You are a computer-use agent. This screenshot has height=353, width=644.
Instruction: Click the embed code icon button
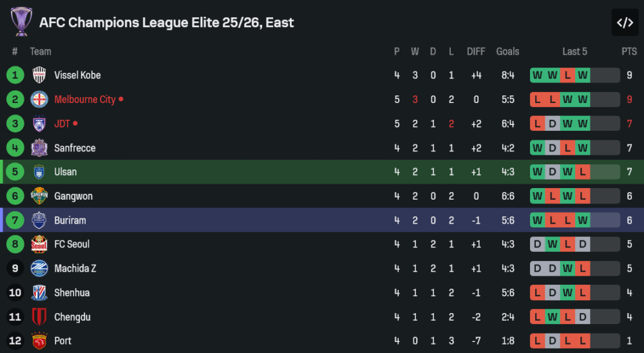coord(625,23)
